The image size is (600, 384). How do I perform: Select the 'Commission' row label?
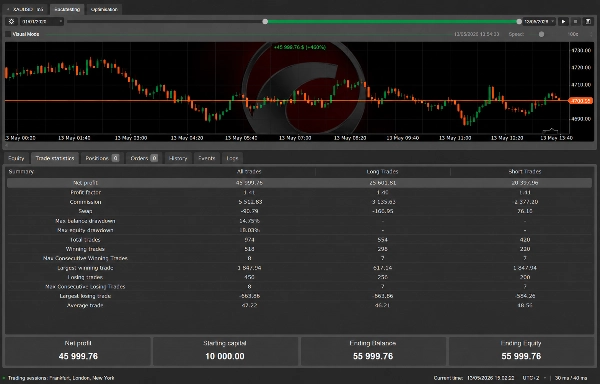click(85, 202)
